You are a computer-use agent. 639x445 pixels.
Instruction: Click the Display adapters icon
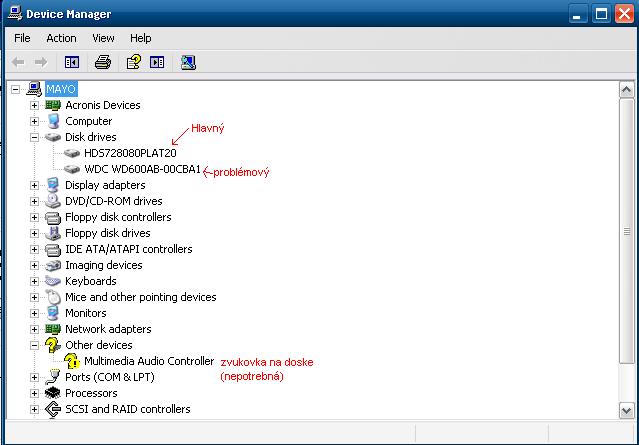(53, 185)
